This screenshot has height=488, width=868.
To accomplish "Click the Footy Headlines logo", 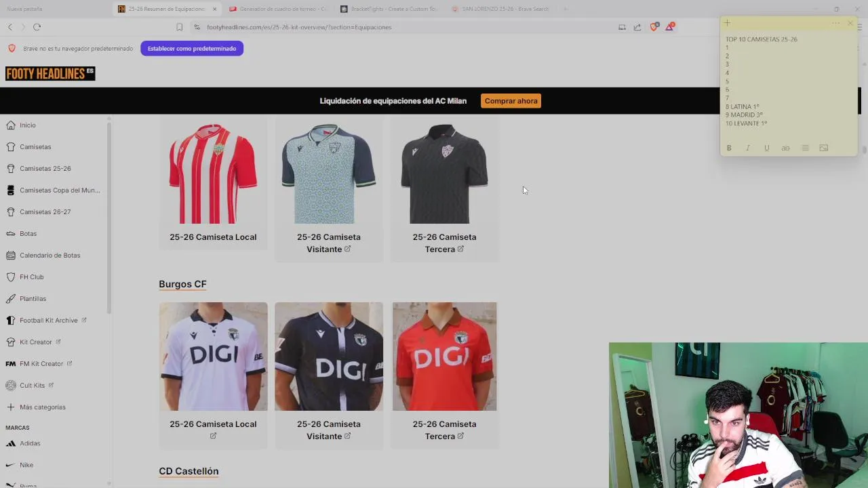I will (50, 73).
